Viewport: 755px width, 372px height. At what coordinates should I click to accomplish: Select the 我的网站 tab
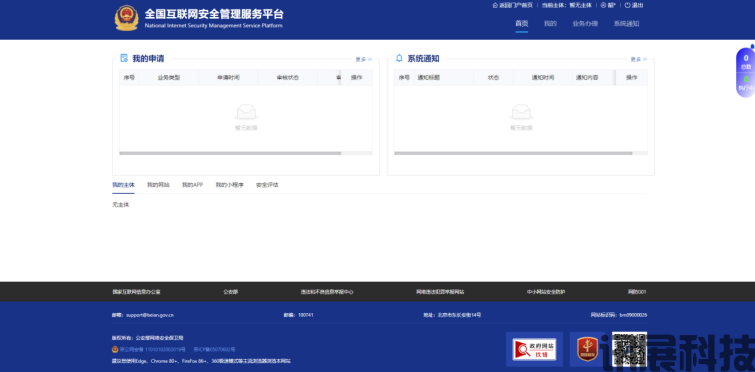(x=158, y=185)
